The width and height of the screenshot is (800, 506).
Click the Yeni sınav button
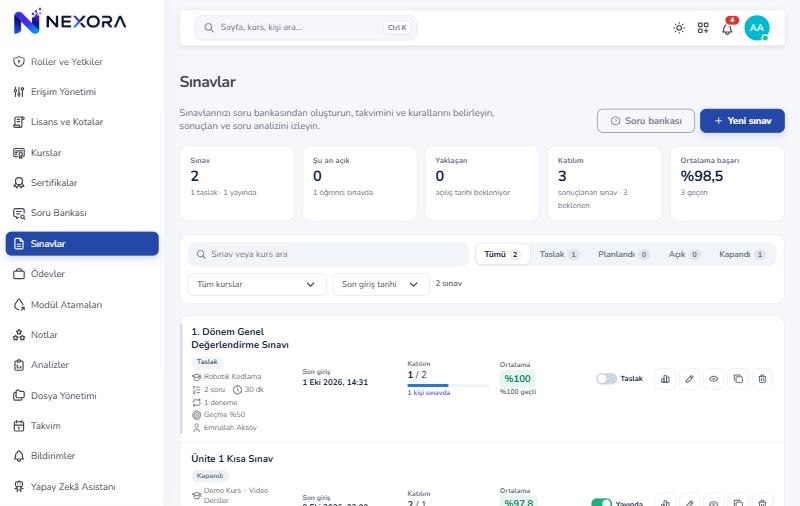pos(742,121)
